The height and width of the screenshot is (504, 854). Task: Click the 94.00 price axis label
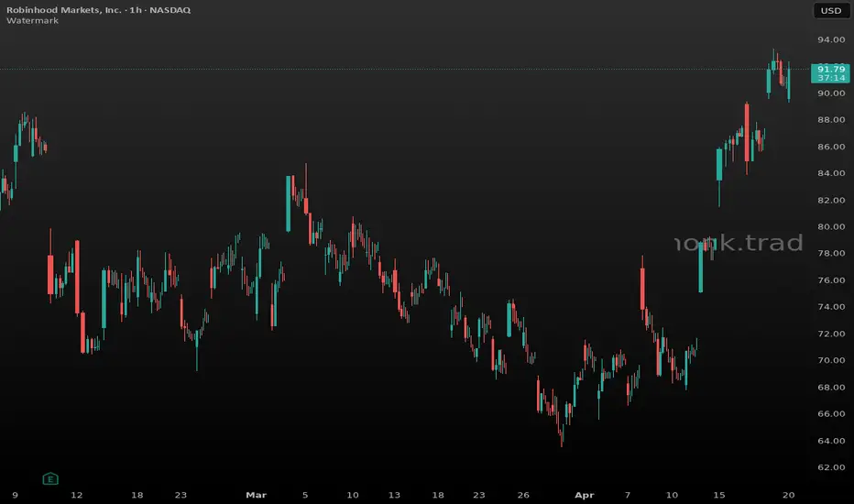tap(831, 39)
